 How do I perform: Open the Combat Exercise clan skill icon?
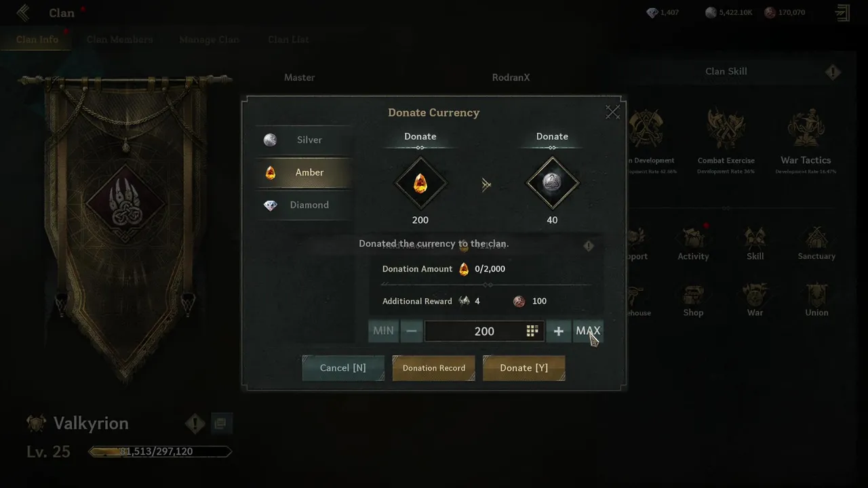[726, 129]
